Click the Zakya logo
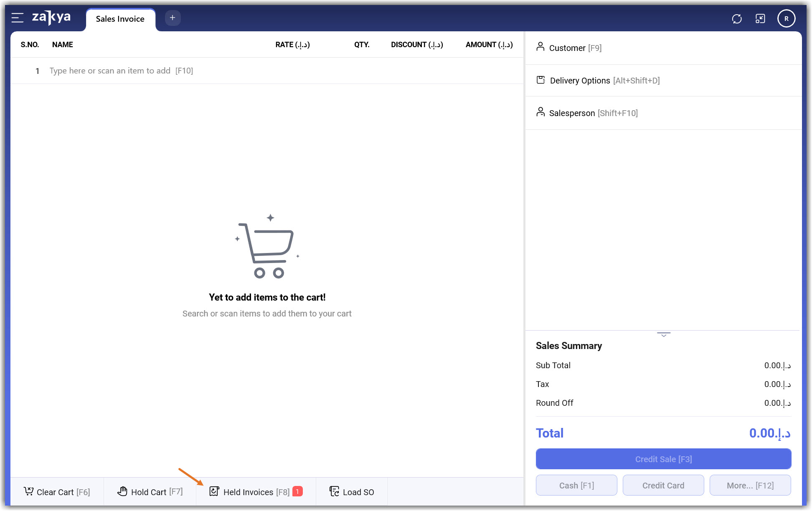The width and height of the screenshot is (812, 511). (51, 18)
